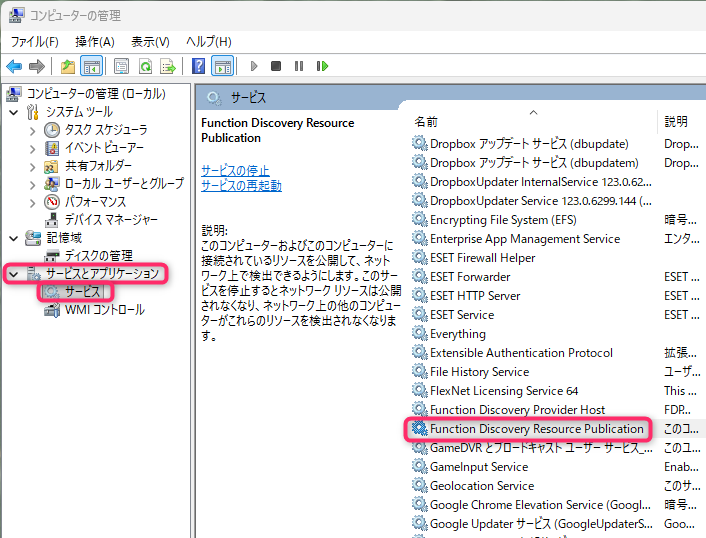
Task: Click the Back arrow in the toolbar
Action: (14, 67)
